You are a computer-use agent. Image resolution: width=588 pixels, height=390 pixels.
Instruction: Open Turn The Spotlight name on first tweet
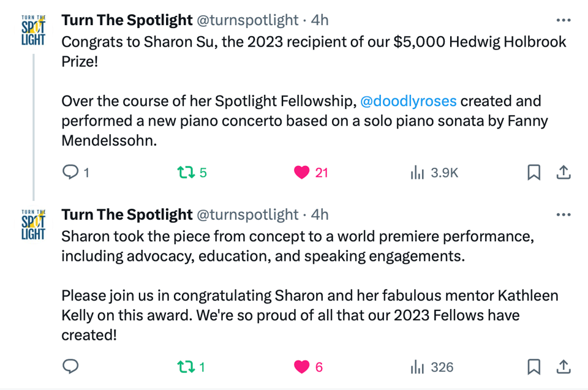tap(127, 20)
